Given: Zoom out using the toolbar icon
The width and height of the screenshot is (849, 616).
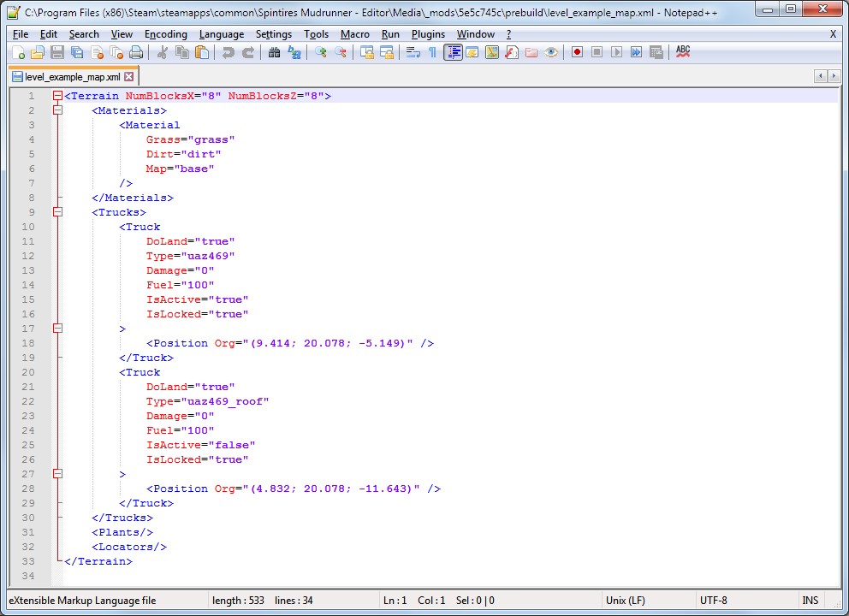Looking at the screenshot, I should [x=341, y=52].
